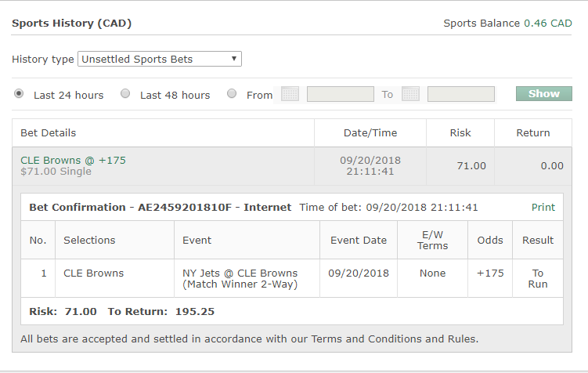Click the To date input field

tap(460, 94)
